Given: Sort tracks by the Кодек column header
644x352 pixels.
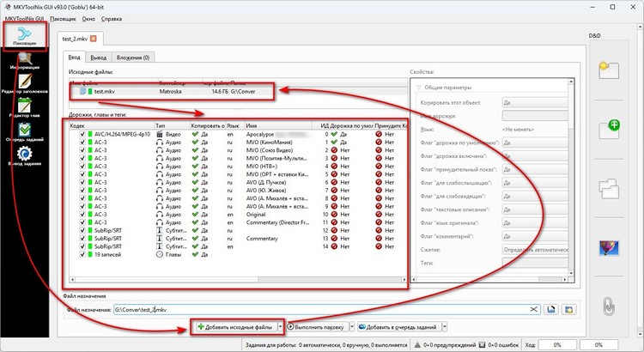Looking at the screenshot, I should click(x=111, y=125).
